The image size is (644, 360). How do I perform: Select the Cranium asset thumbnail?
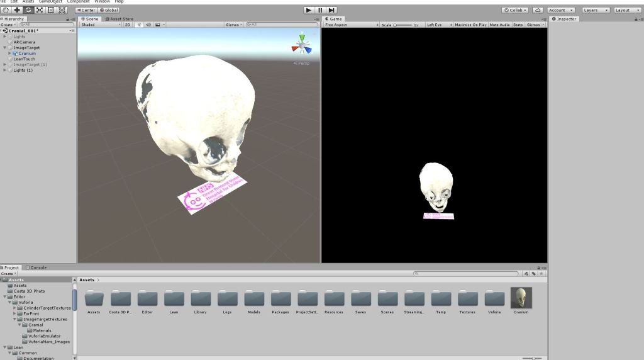521,298
